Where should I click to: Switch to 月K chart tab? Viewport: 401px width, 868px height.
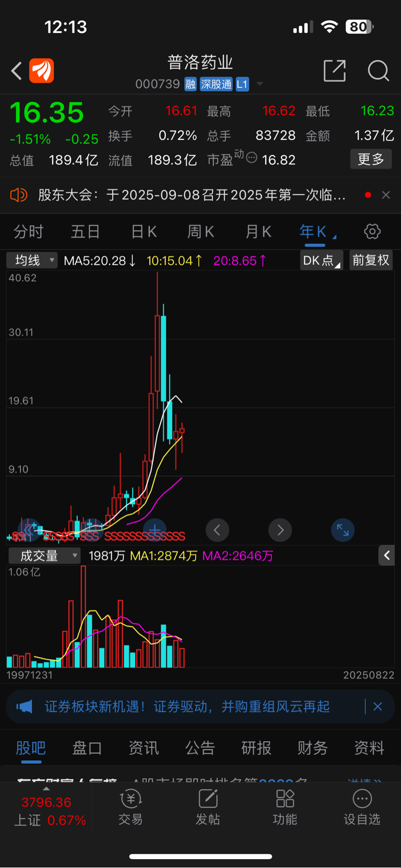(x=258, y=232)
